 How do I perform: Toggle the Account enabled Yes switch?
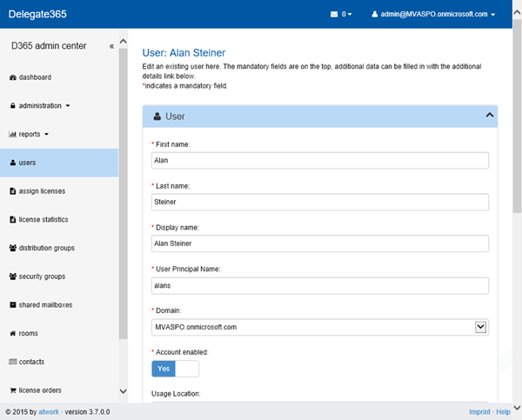point(175,369)
